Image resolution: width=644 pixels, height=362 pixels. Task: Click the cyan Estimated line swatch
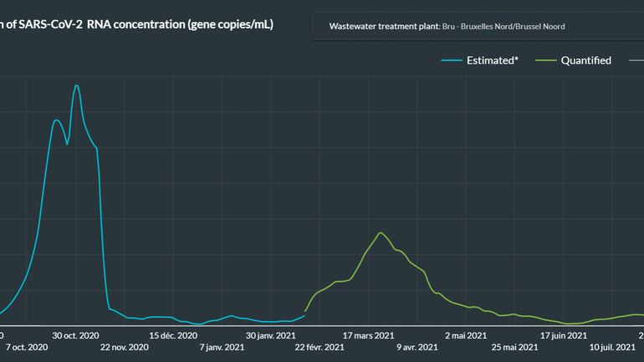[452, 60]
